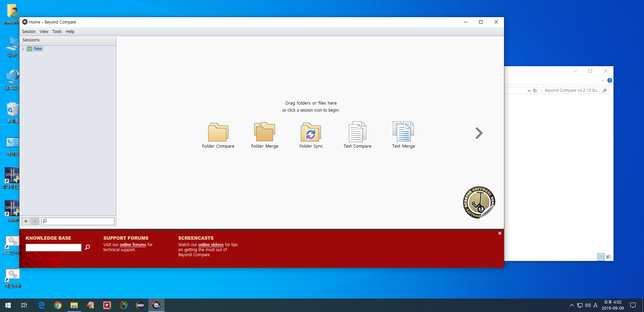
Task: Expand the New sessions tree node
Action: click(x=23, y=49)
